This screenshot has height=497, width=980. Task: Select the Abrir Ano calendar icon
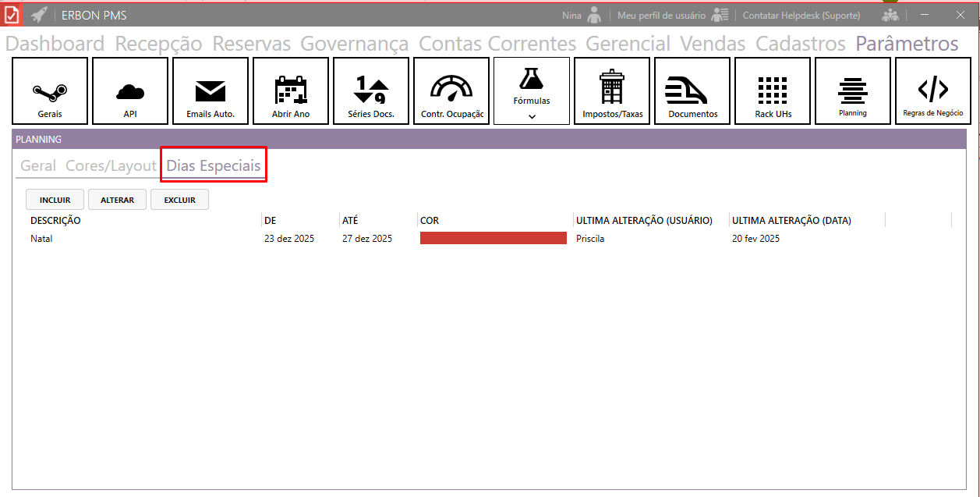(x=291, y=91)
